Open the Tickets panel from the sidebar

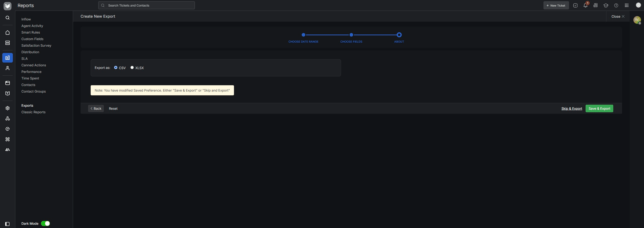click(x=7, y=43)
